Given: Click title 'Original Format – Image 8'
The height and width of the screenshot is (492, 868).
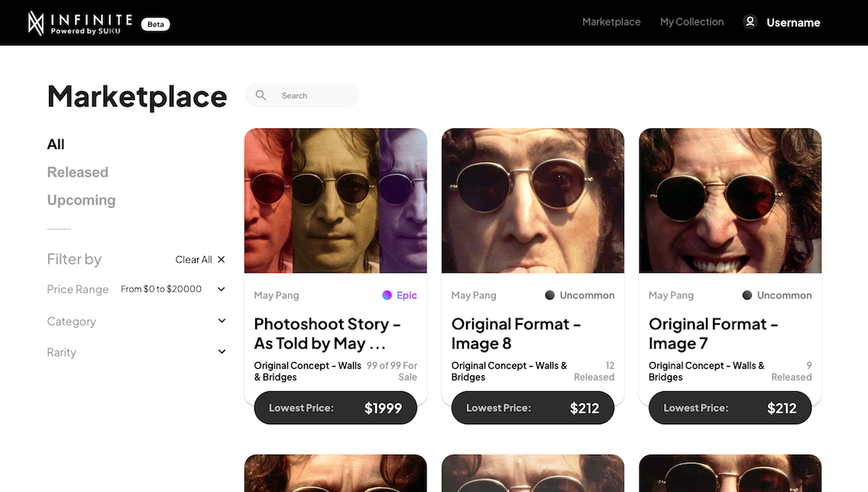Looking at the screenshot, I should coord(516,334).
